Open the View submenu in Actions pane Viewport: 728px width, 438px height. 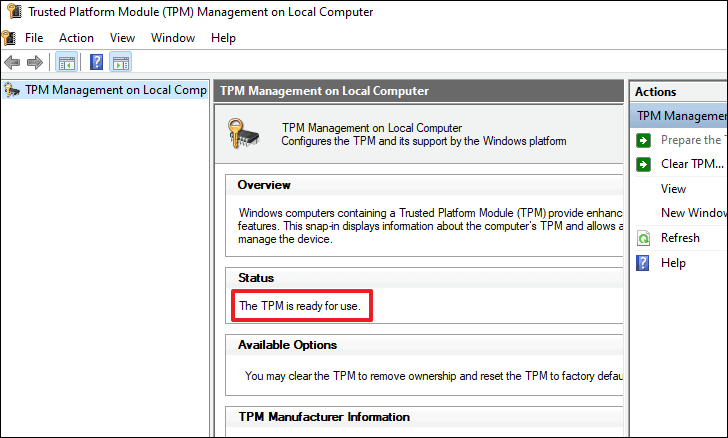(673, 189)
